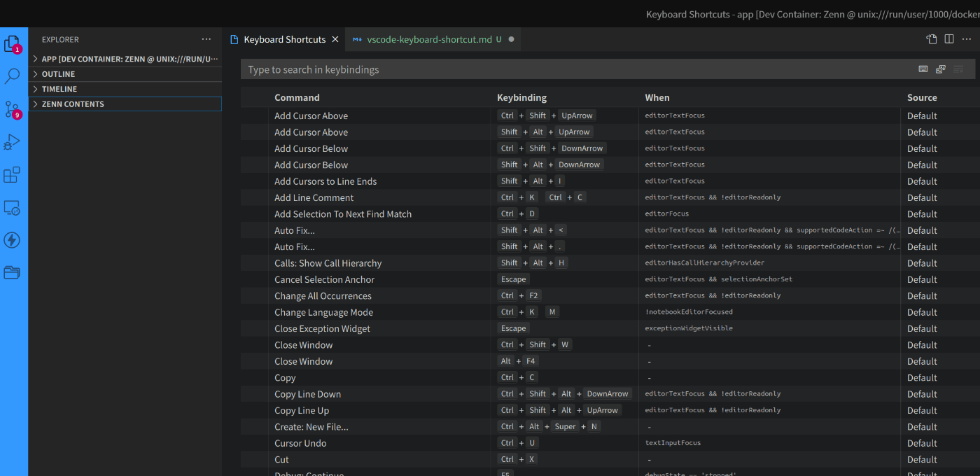Open the Source Control view
The width and height of the screenshot is (980, 476).
[x=13, y=108]
